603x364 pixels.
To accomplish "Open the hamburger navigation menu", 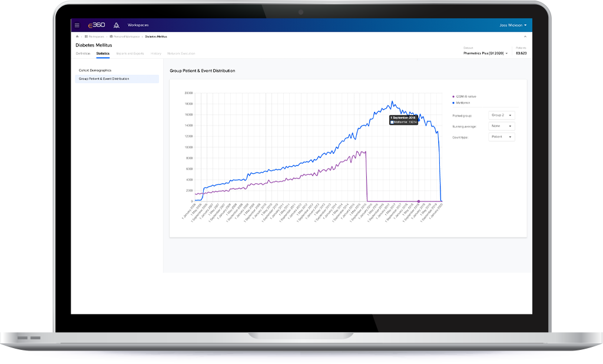I will pos(77,25).
